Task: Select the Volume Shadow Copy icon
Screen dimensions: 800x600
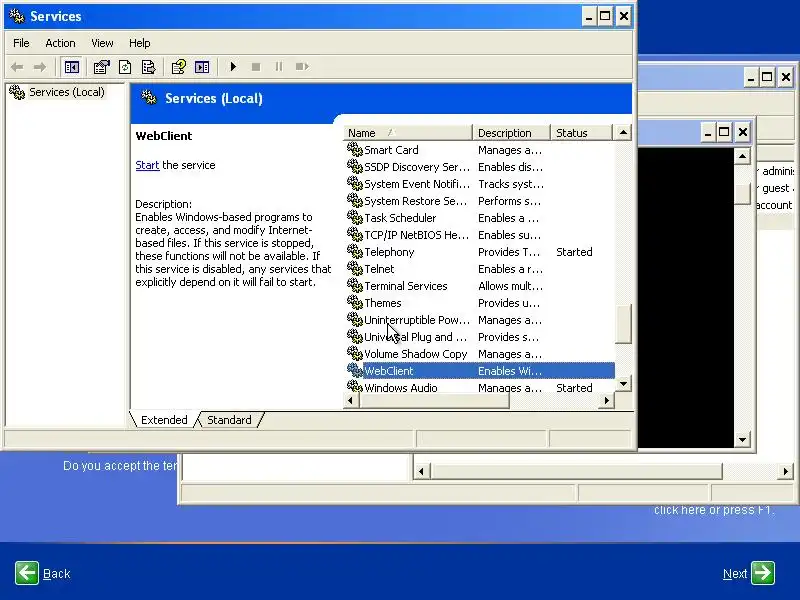Action: (x=355, y=354)
